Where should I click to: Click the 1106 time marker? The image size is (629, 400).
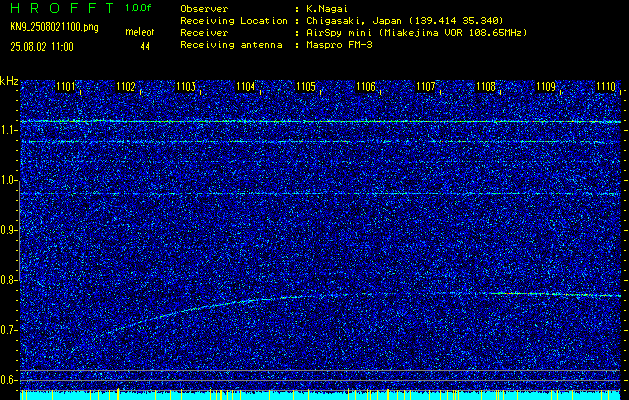(x=365, y=87)
